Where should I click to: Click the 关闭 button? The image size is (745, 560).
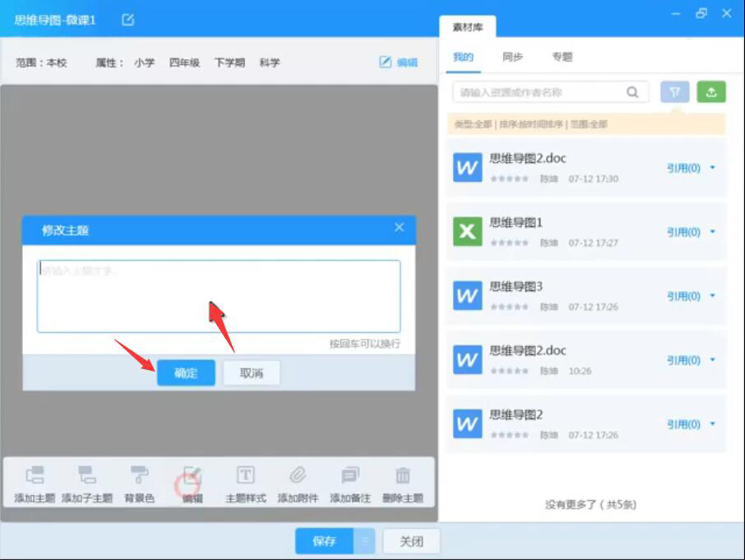click(x=411, y=541)
